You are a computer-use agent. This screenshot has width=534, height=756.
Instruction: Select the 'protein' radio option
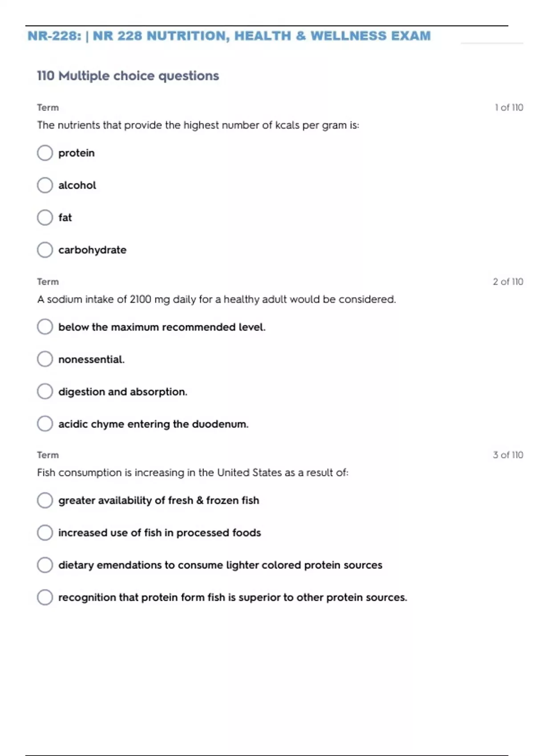click(x=45, y=153)
